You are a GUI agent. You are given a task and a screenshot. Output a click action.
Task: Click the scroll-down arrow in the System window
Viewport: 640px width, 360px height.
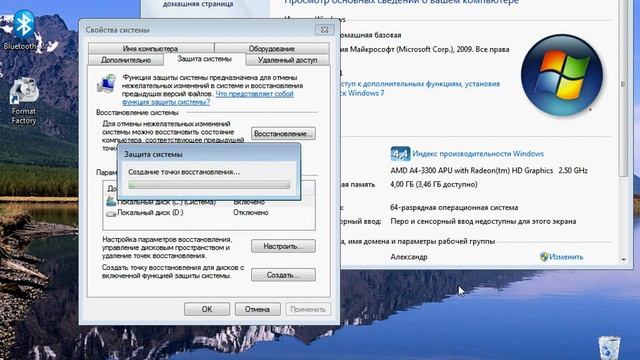tap(623, 259)
